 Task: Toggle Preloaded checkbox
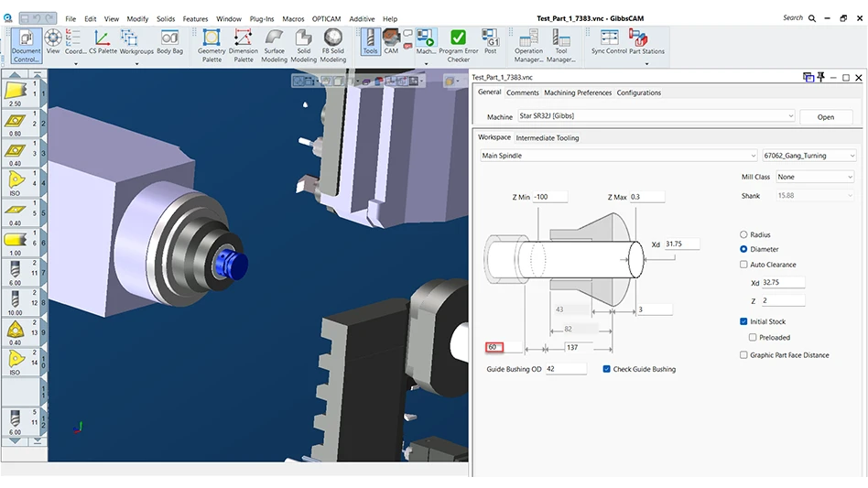point(753,337)
